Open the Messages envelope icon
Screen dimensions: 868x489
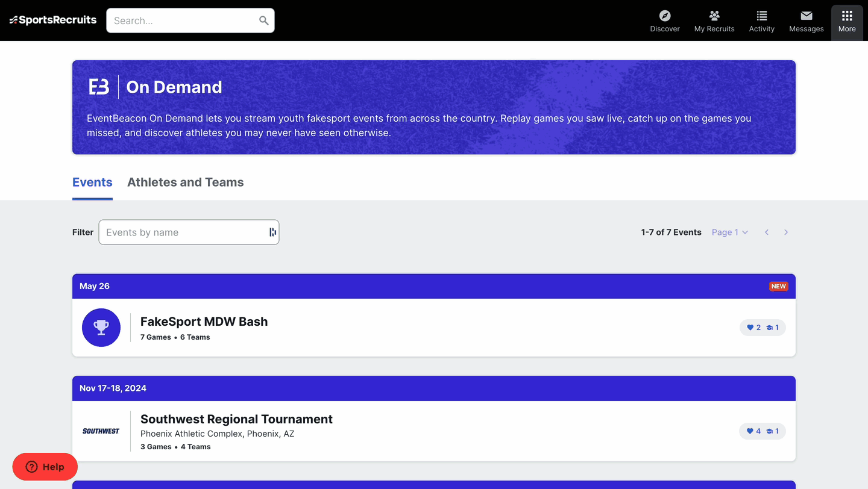pyautogui.click(x=807, y=16)
